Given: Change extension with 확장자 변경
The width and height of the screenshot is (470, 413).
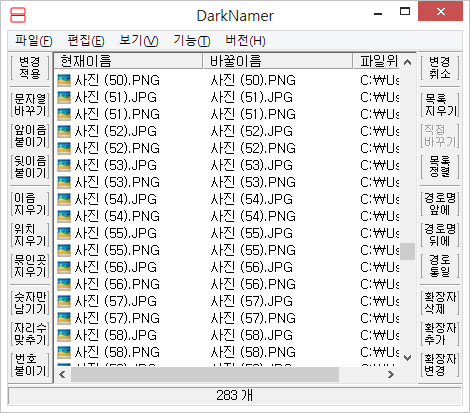Looking at the screenshot, I should (x=440, y=365).
